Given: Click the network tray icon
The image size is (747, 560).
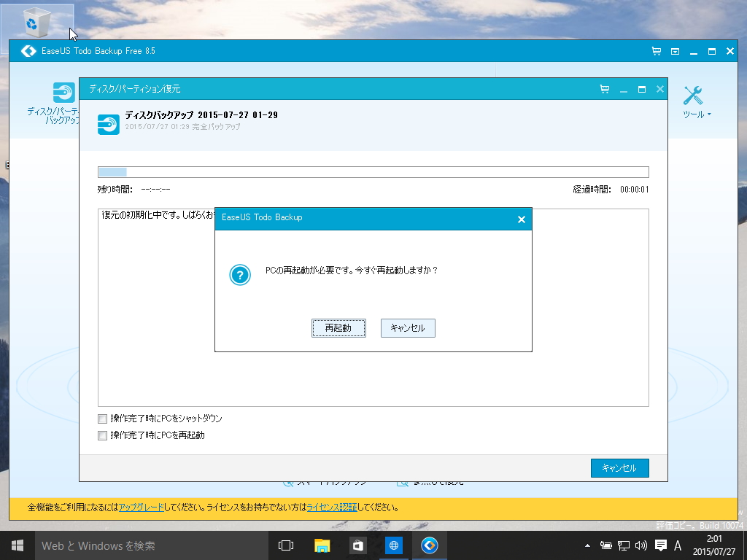Looking at the screenshot, I should pos(624,545).
